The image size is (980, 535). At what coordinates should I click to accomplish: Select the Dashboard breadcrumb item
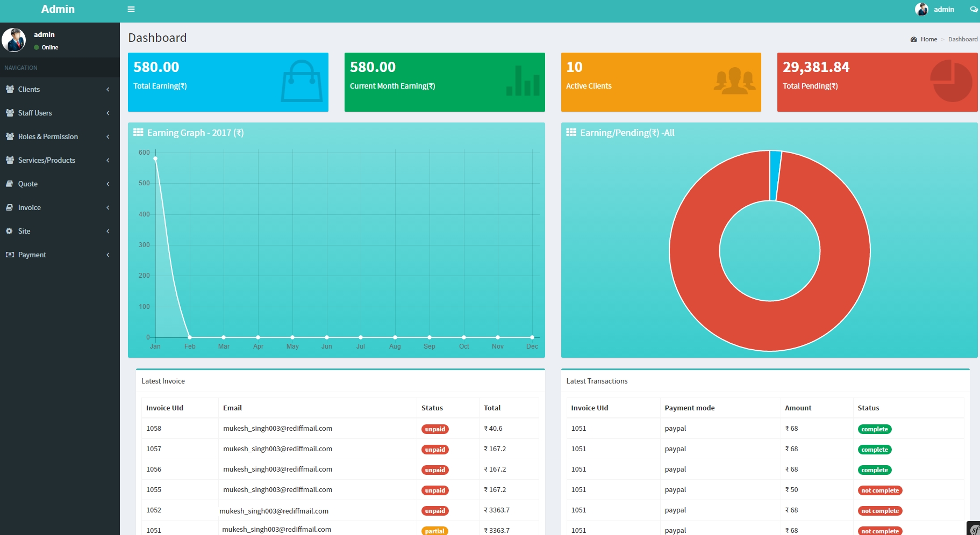coord(962,39)
